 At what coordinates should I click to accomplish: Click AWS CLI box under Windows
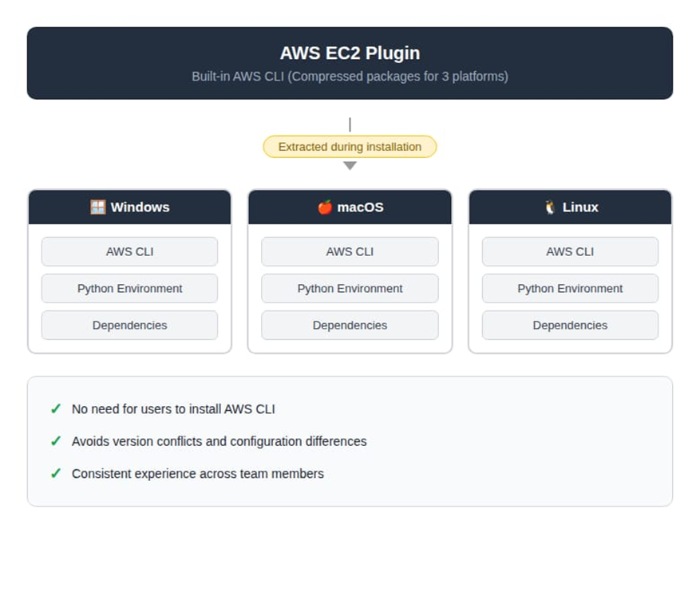click(x=129, y=251)
